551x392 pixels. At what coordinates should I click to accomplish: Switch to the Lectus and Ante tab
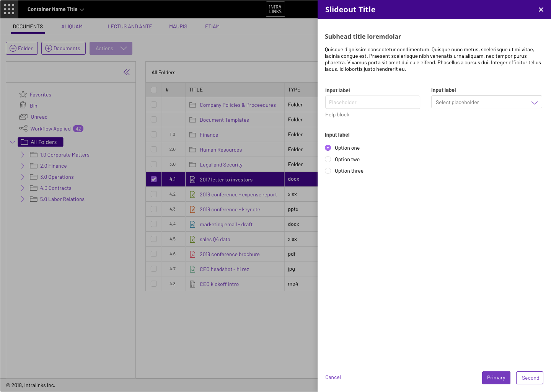point(130,26)
